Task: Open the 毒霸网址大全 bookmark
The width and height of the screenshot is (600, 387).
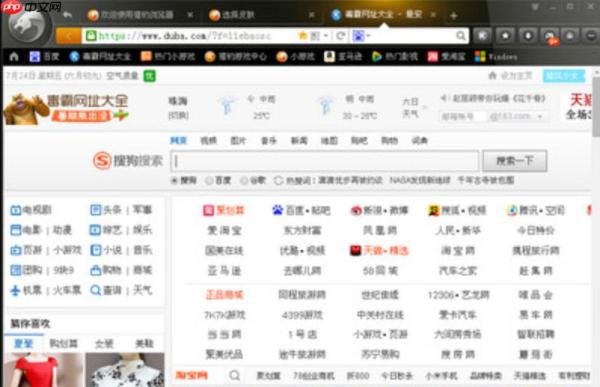Action: pos(101,57)
